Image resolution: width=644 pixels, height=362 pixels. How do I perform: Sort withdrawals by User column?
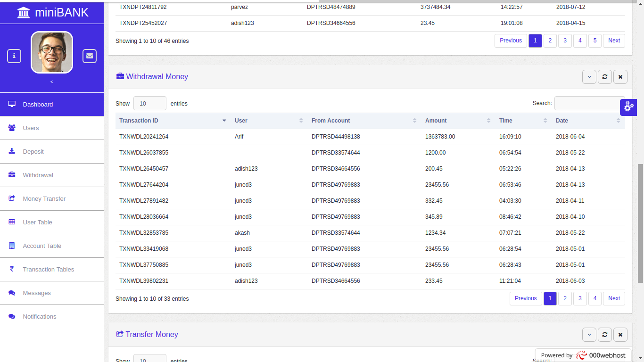click(x=269, y=121)
